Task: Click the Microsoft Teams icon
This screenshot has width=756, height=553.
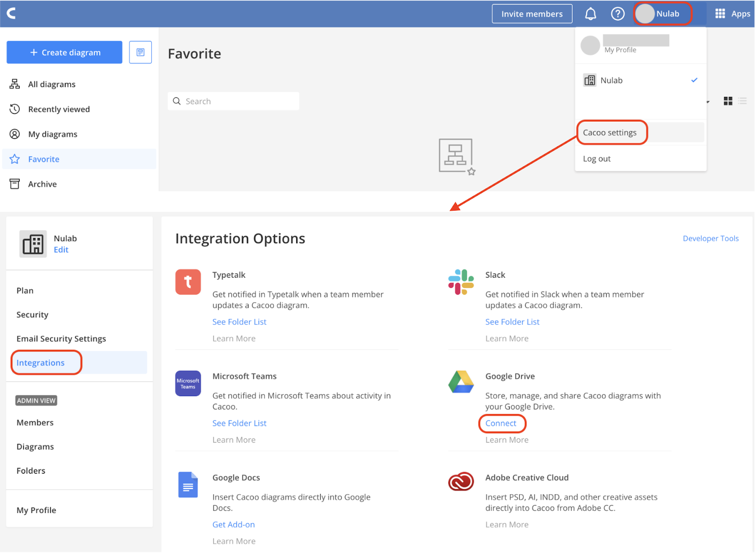Action: tap(188, 383)
